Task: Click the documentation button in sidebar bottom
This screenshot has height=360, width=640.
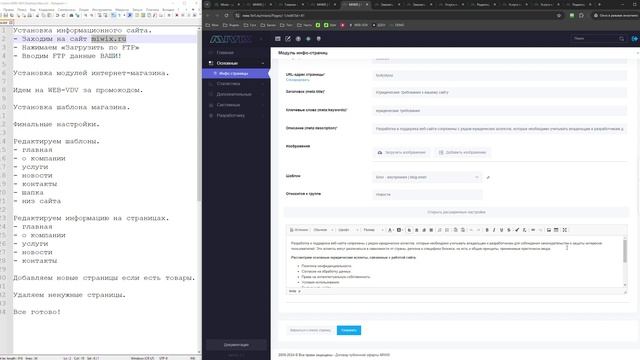Action: click(x=236, y=345)
